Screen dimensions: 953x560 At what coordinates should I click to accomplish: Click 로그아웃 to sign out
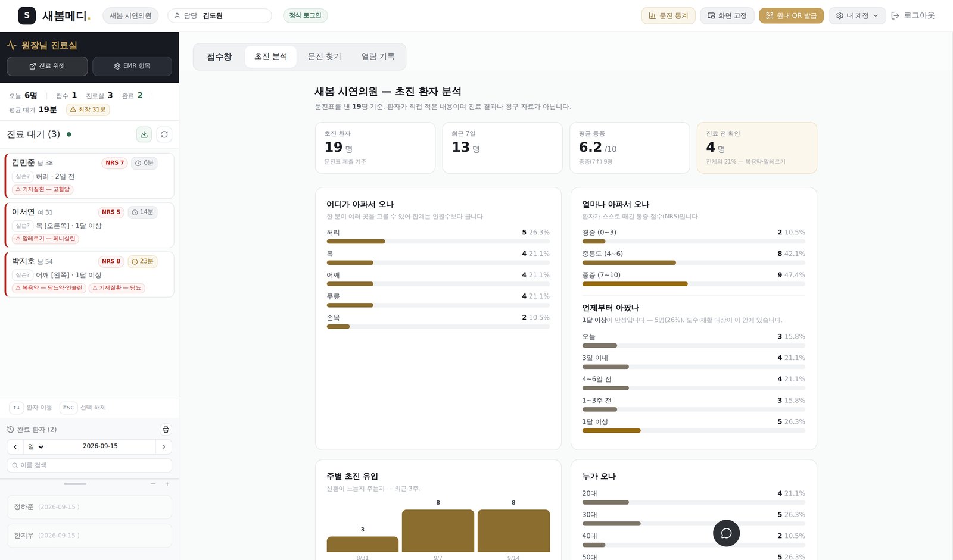(913, 16)
